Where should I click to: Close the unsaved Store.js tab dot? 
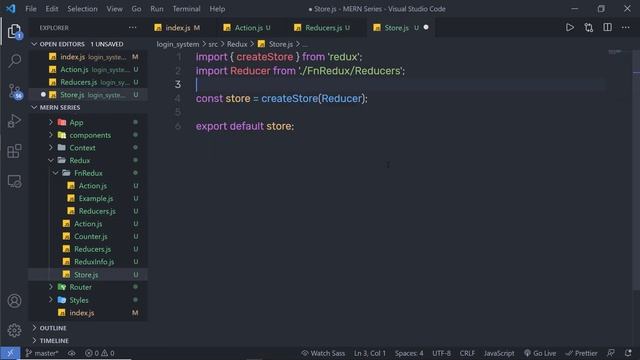426,27
